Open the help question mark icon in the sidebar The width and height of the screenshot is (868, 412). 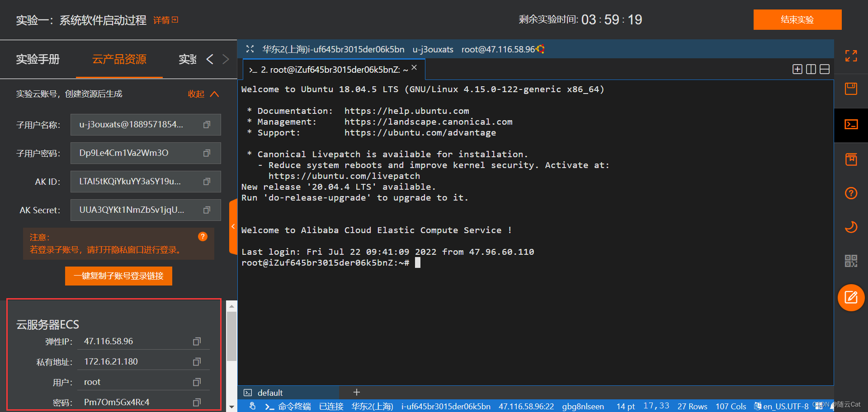pyautogui.click(x=851, y=193)
